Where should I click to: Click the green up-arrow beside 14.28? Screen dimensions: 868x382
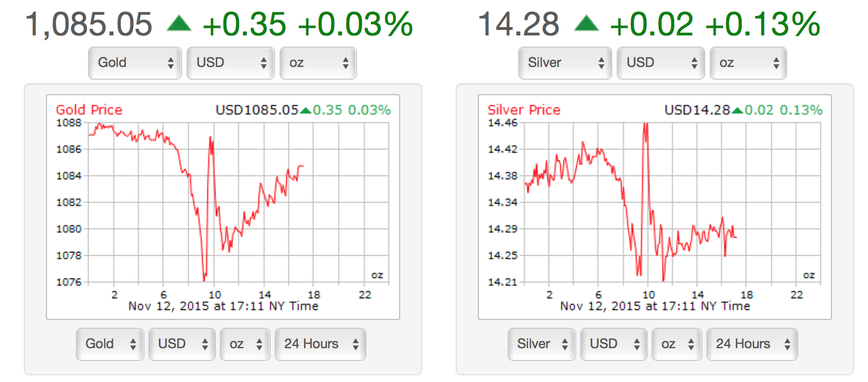[587, 23]
